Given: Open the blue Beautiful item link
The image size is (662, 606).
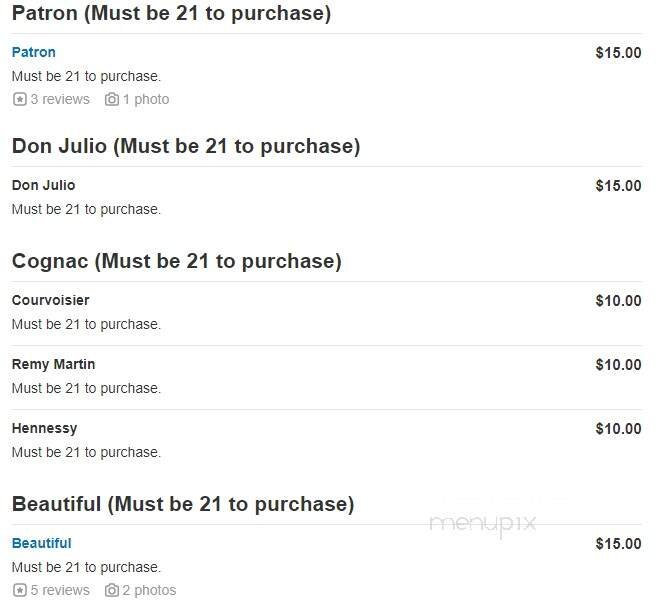Looking at the screenshot, I should 41,543.
